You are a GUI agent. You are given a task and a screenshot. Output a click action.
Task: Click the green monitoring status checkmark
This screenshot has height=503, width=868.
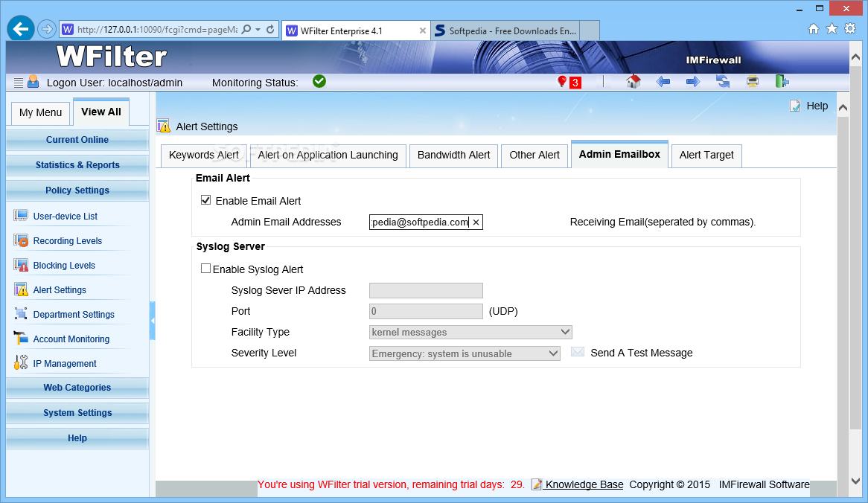point(319,81)
